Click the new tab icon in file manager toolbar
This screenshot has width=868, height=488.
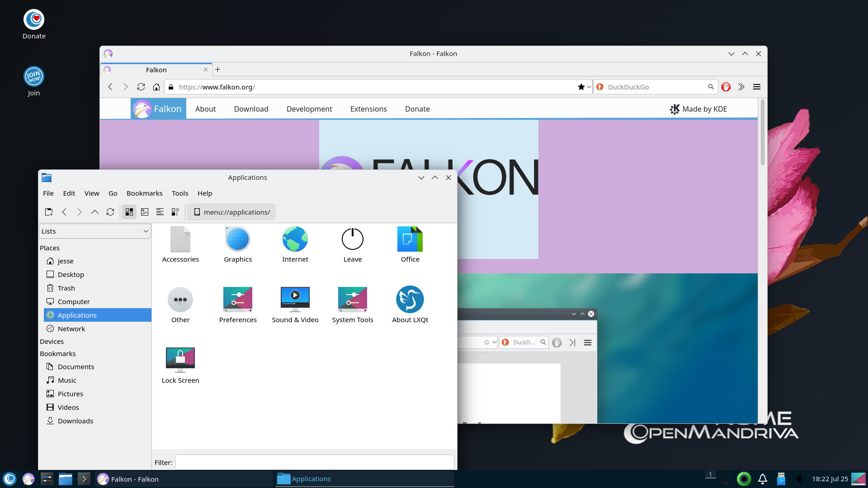coord(49,212)
